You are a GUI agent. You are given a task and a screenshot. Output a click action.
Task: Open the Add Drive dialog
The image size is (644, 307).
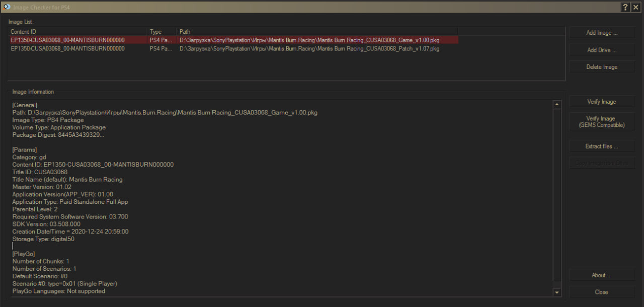602,50
